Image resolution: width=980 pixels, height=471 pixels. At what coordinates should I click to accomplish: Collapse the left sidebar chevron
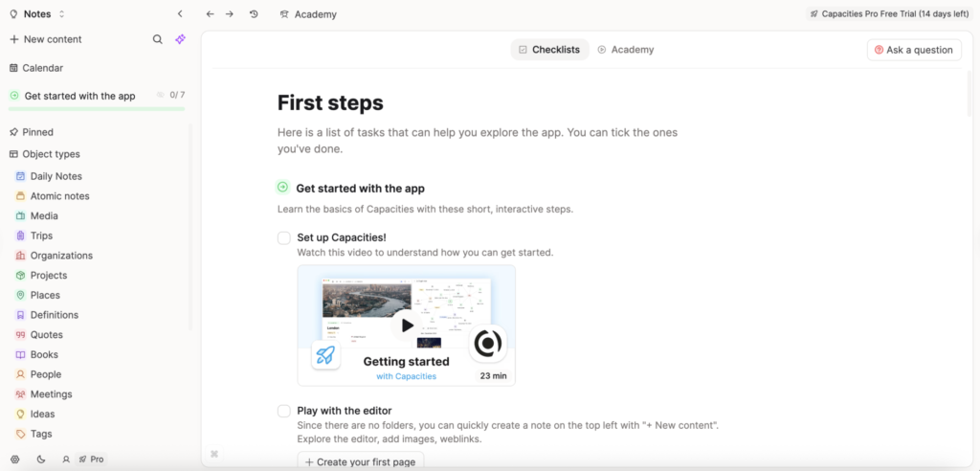[x=180, y=14]
